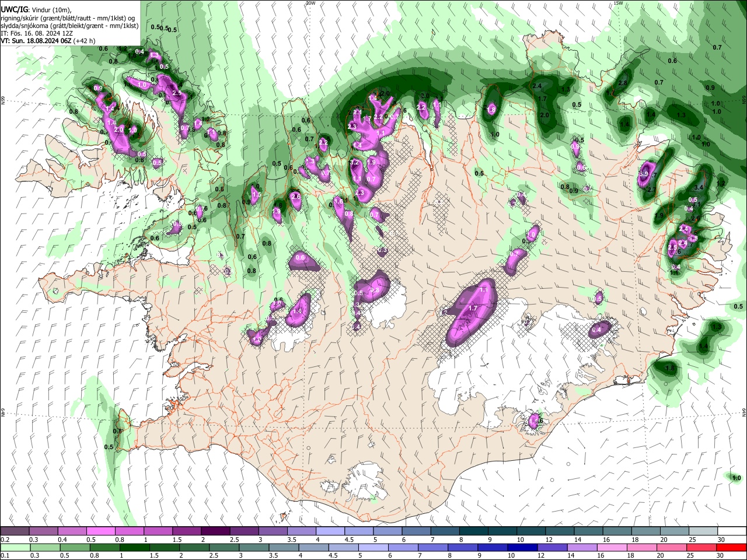Click the '2.8' precipitation value in the northeast

pyautogui.click(x=623, y=83)
